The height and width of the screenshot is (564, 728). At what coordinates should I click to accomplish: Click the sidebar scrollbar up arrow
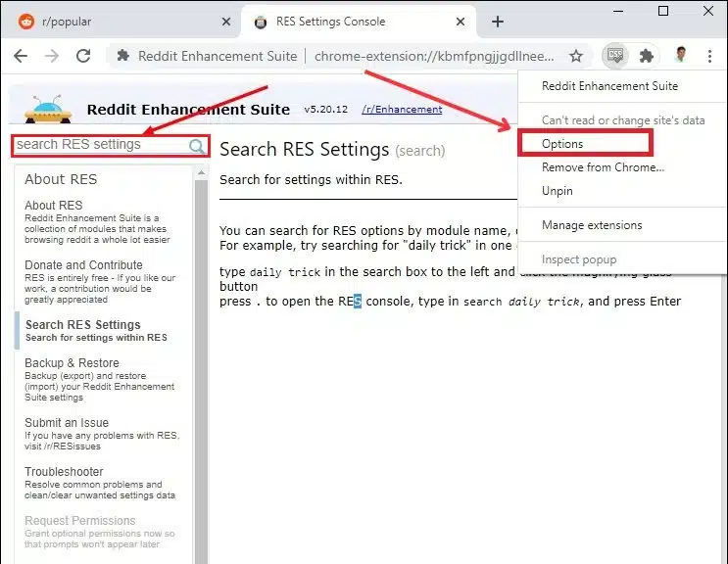coord(201,172)
